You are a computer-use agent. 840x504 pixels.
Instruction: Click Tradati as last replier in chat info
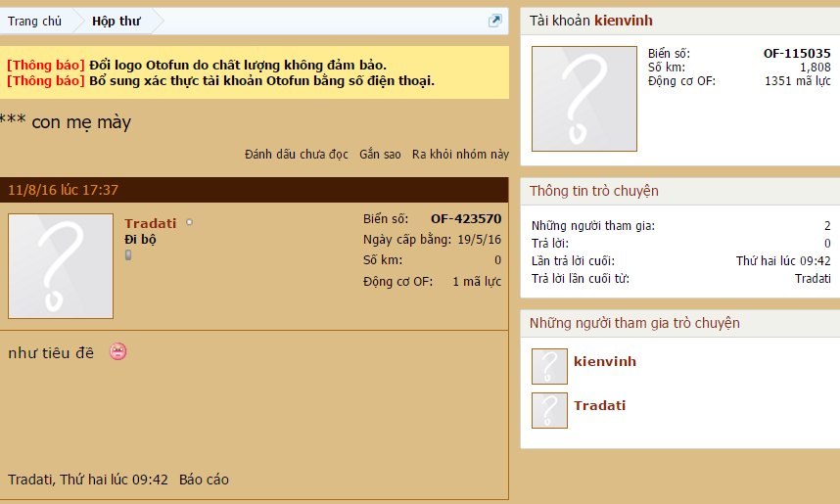click(813, 279)
